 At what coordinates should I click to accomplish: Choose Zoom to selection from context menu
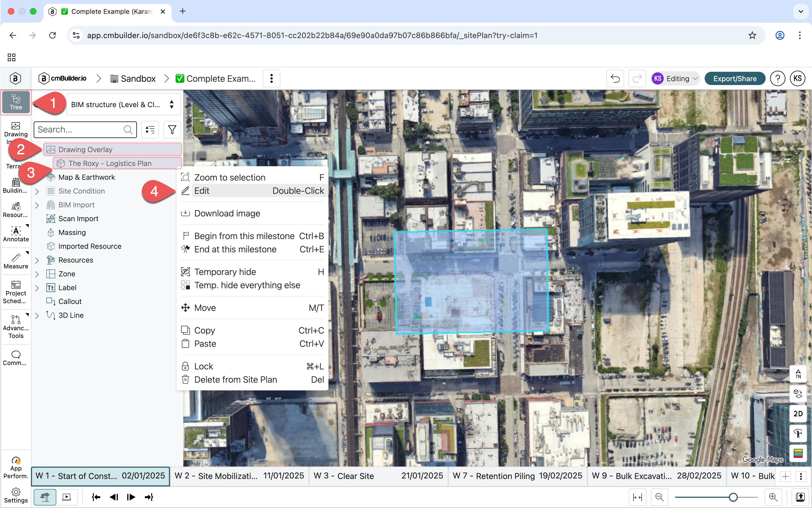coord(252,177)
